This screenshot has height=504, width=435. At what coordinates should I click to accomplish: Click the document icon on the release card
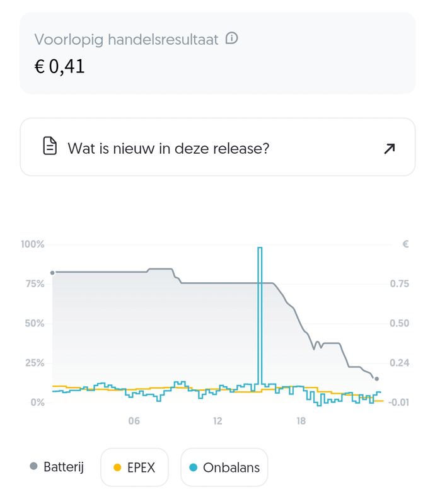coord(50,147)
